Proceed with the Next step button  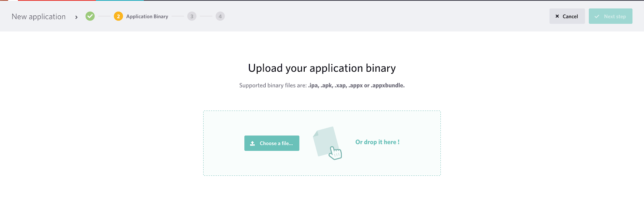pos(611,16)
